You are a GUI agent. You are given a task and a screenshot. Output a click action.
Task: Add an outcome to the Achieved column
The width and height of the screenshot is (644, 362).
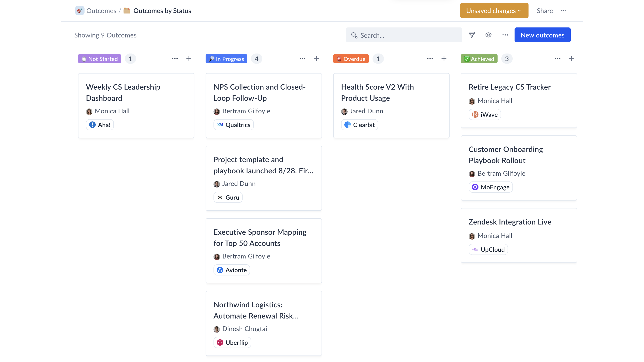point(571,59)
